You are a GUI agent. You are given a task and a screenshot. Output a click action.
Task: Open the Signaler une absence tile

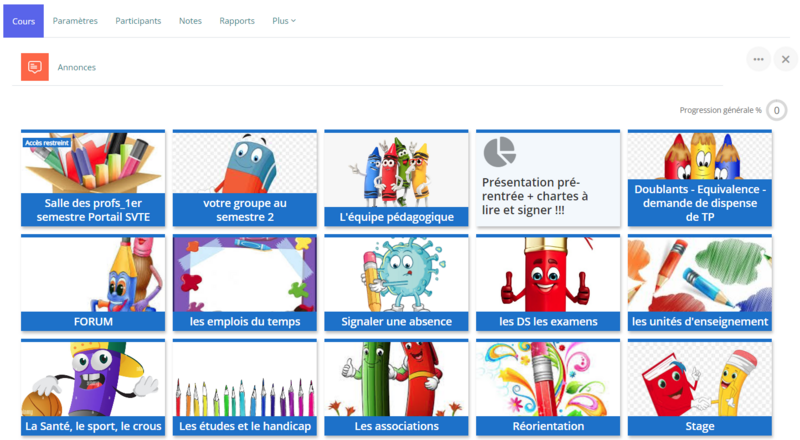(x=396, y=283)
